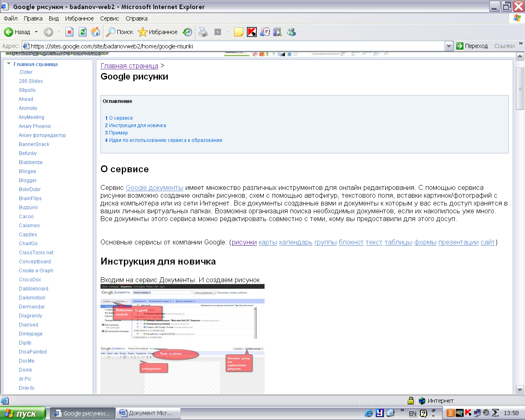
Task: Open the рисунки service link
Action: click(244, 242)
